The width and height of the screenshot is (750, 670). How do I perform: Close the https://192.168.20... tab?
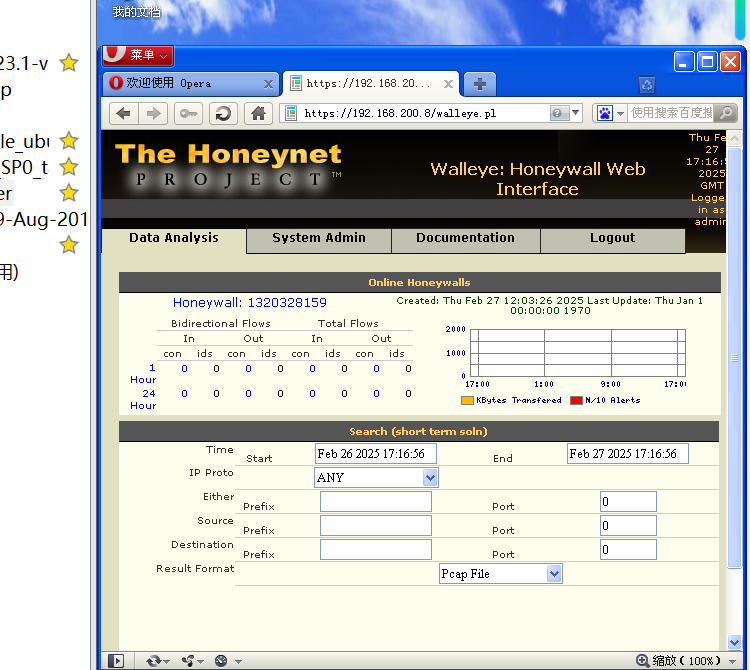click(448, 84)
